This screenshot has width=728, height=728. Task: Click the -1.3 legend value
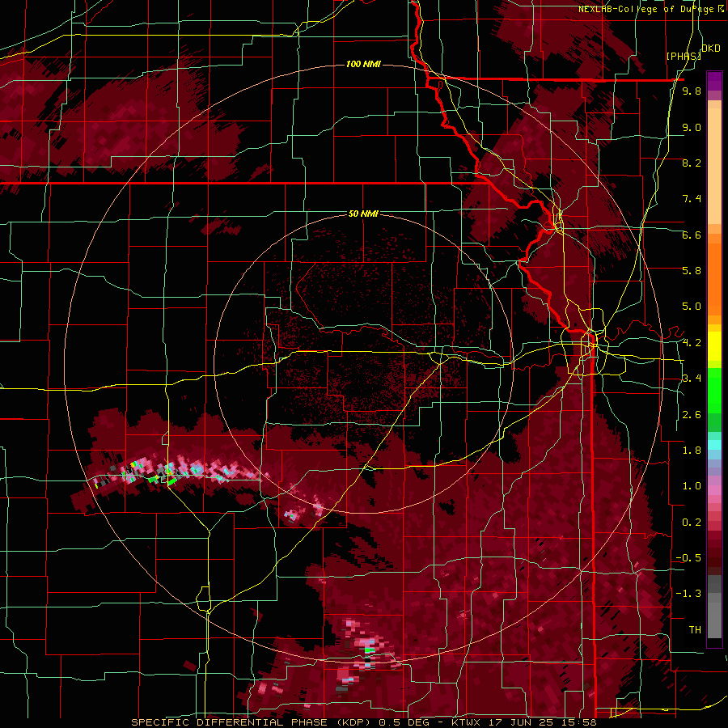tap(688, 594)
